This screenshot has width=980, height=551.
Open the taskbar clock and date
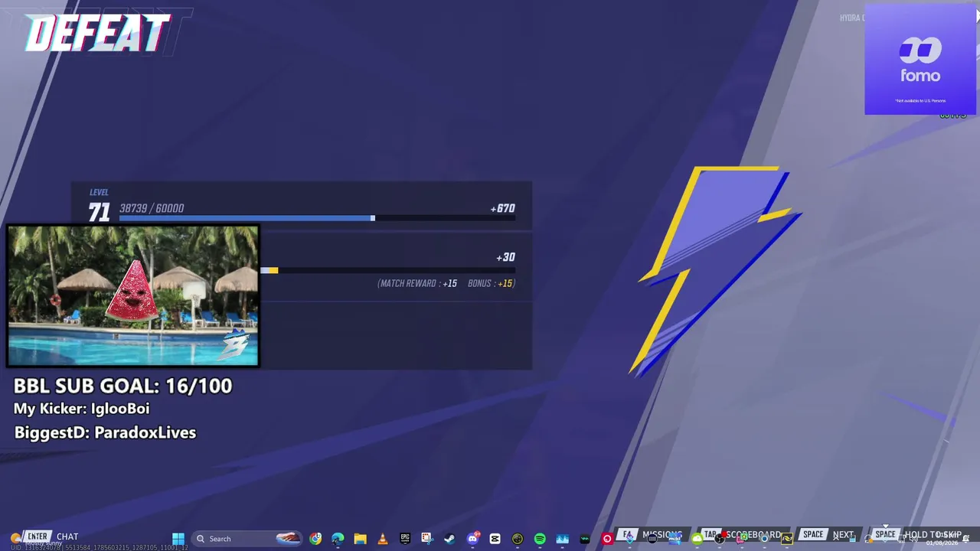(942, 539)
